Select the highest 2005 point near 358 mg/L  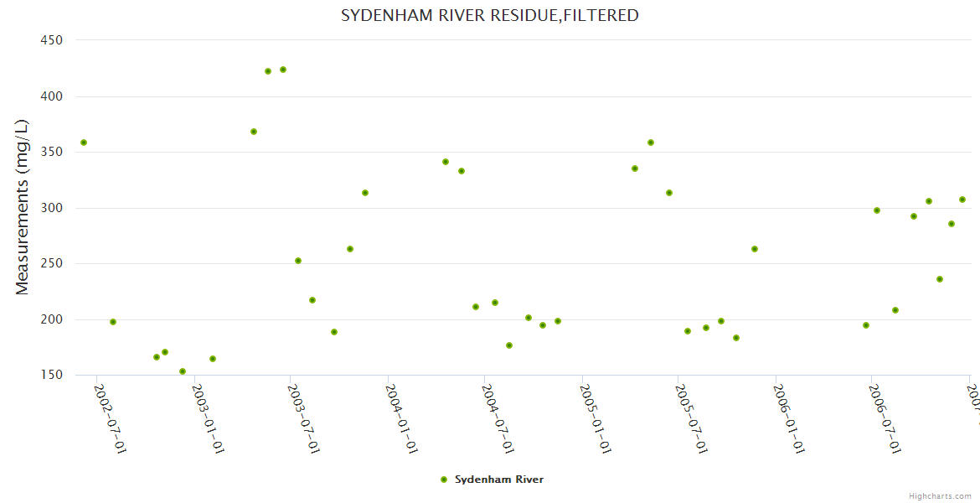(651, 143)
